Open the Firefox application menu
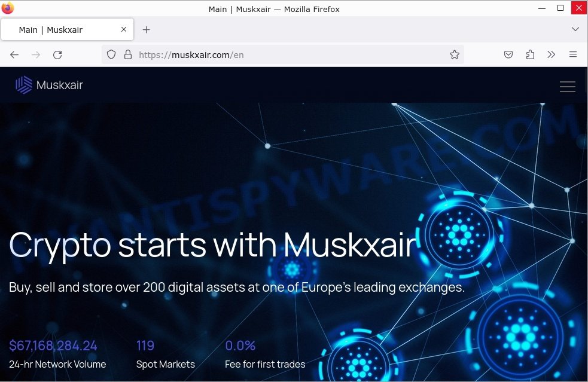The height and width of the screenshot is (382, 588). (x=573, y=55)
